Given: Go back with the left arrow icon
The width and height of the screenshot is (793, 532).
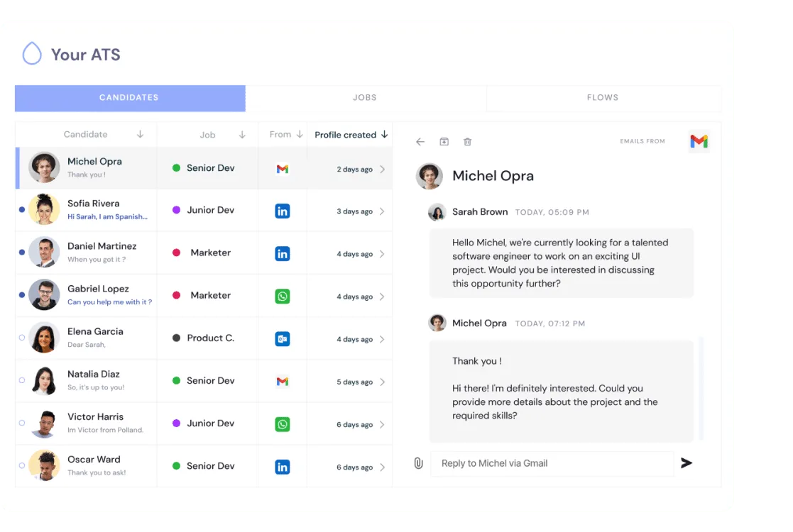Looking at the screenshot, I should (x=420, y=142).
